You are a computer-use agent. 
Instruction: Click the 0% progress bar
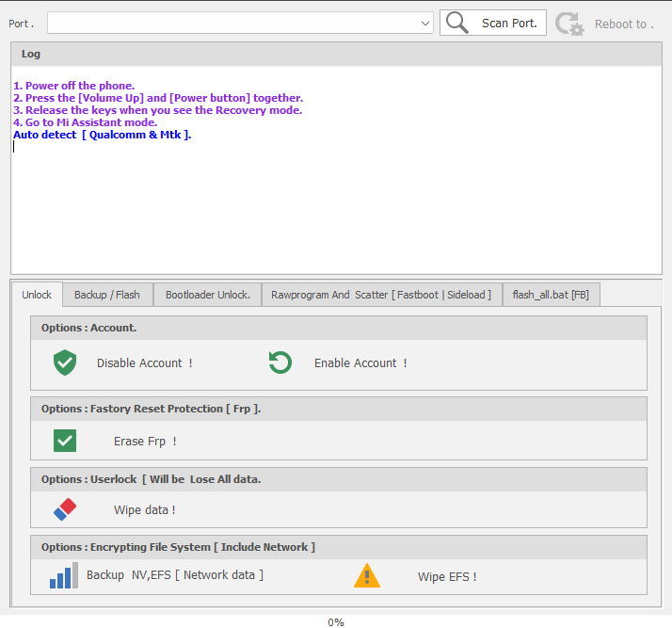click(336, 622)
